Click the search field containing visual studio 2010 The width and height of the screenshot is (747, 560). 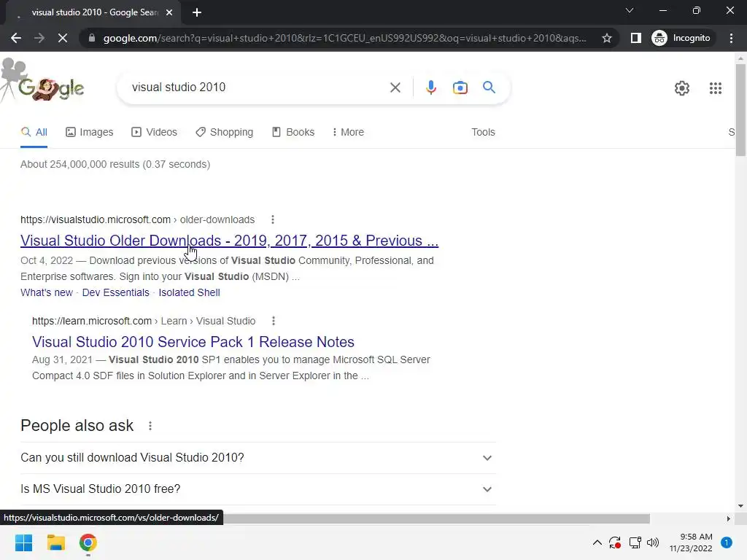tap(258, 87)
